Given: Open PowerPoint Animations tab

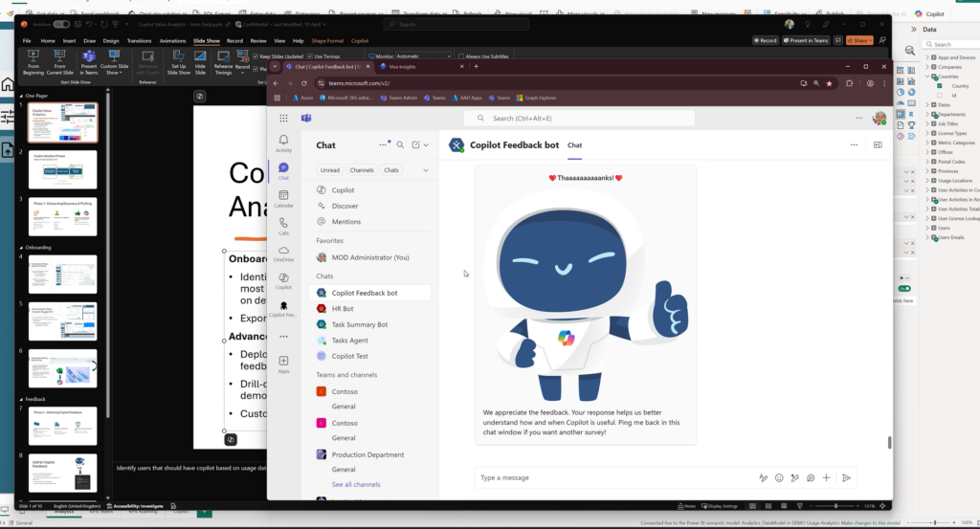Looking at the screenshot, I should click(172, 40).
